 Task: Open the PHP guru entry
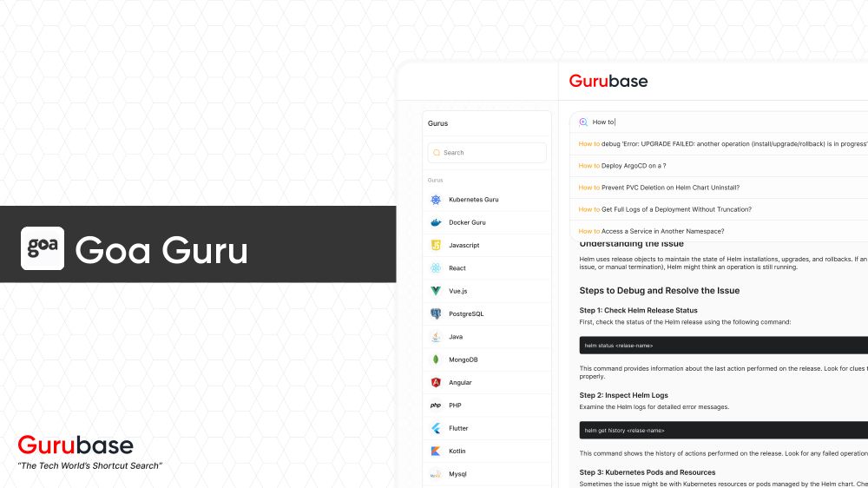click(487, 405)
